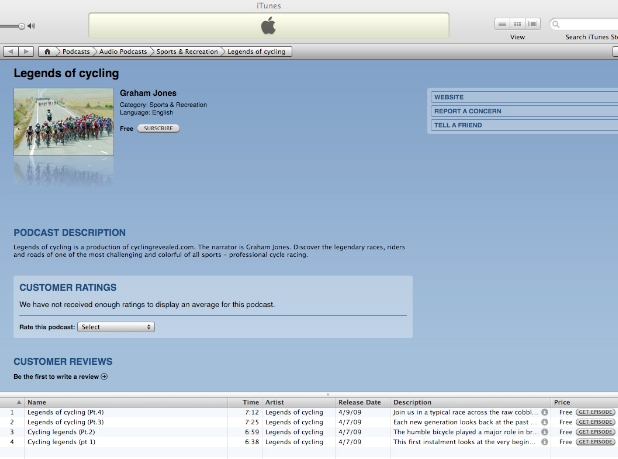The height and width of the screenshot is (459, 618).
Task: Click the Apple logo in the status display
Action: pyautogui.click(x=268, y=26)
